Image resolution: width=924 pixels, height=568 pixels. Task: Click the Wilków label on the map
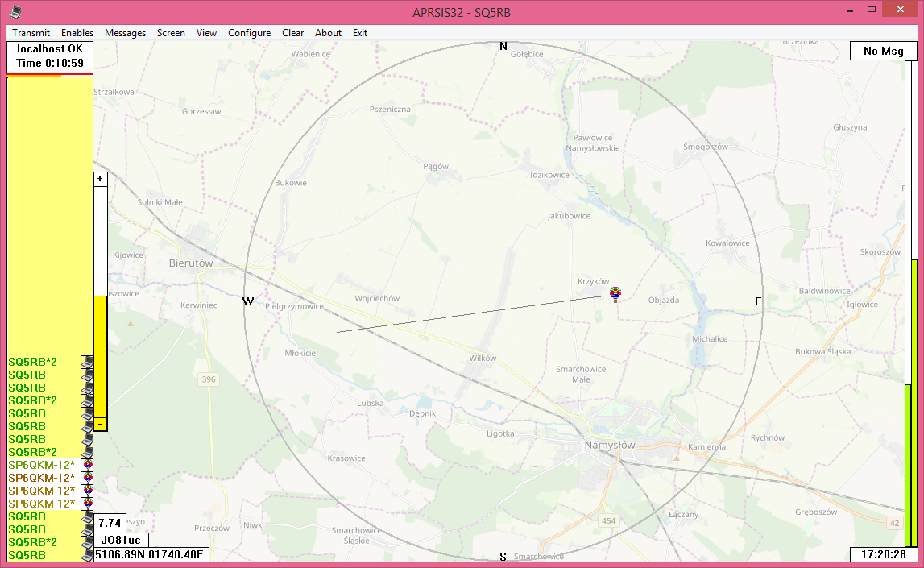click(x=483, y=359)
